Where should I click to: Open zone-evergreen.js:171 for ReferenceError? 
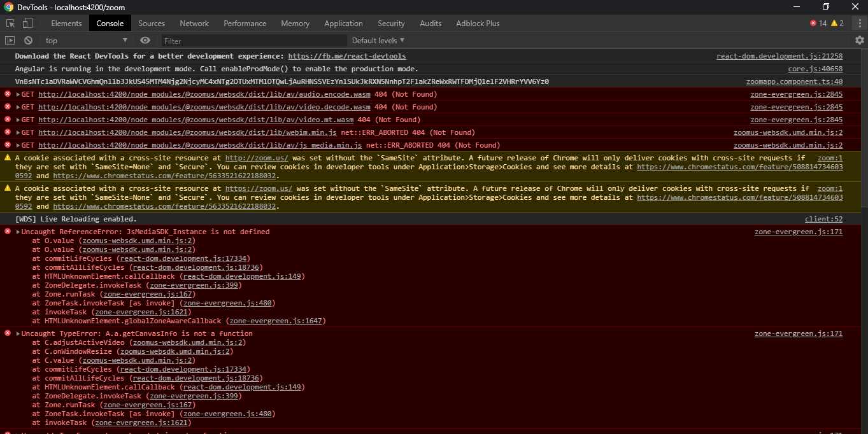click(x=799, y=232)
